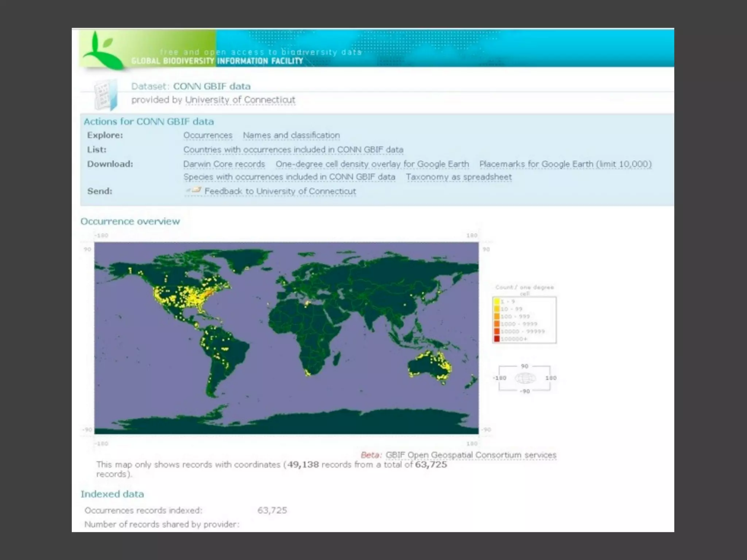Image resolution: width=747 pixels, height=560 pixels.
Task: Download Placemarks for Google Earth
Action: click(565, 164)
